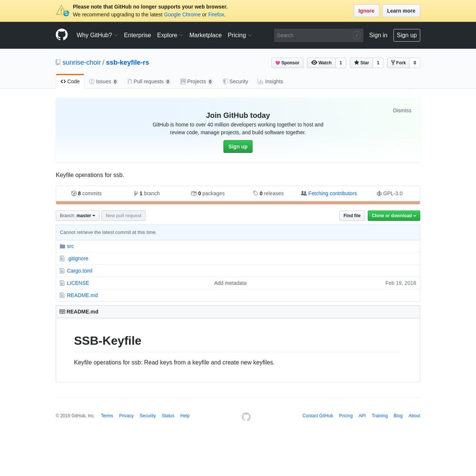This screenshot has height=476, width=476.
Task: Click the browser warning icon in banner
Action: tap(62, 10)
